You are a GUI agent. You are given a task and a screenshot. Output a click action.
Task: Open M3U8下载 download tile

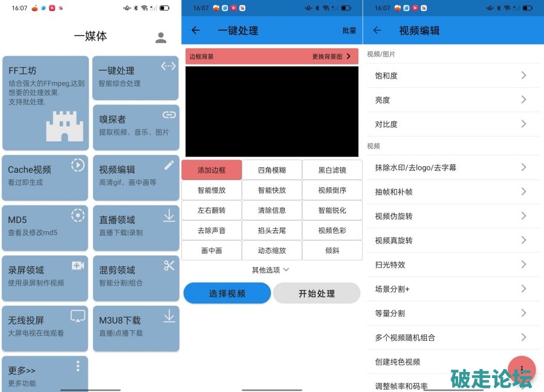(x=135, y=325)
